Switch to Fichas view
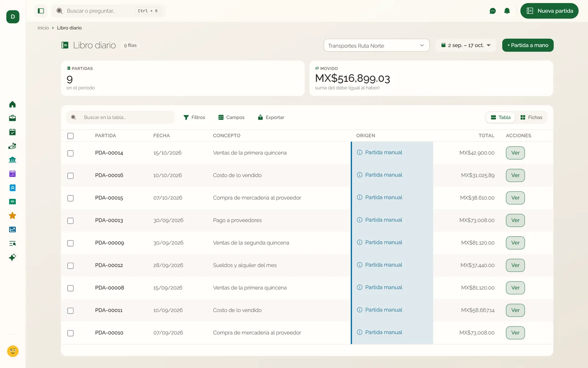Screen dimensions: 588x368 (531, 117)
